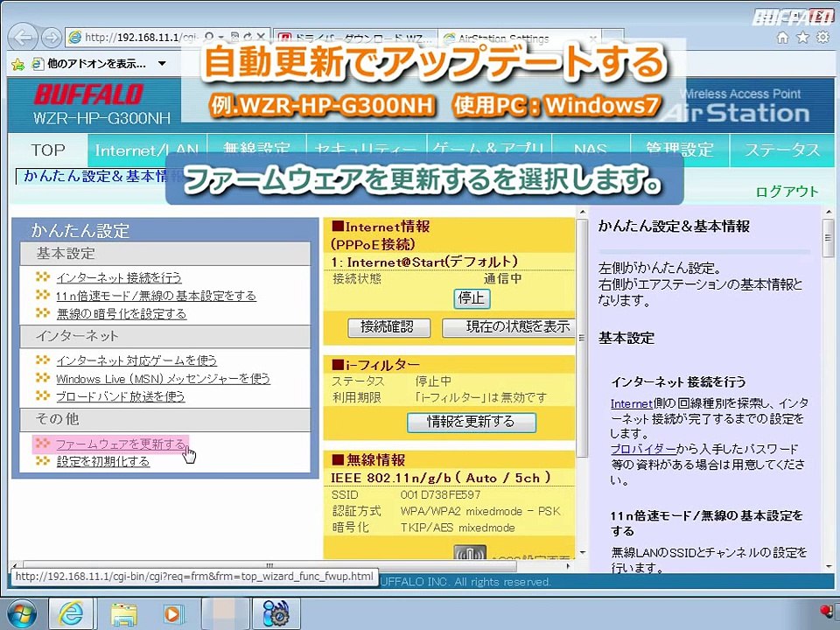Open the NAS tab

coord(591,150)
